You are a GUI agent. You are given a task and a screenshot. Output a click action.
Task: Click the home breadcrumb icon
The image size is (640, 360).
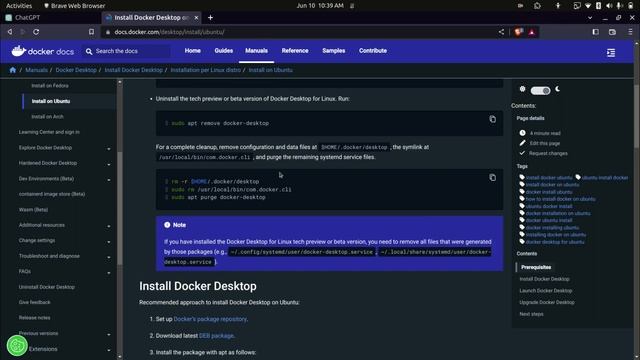[13, 70]
